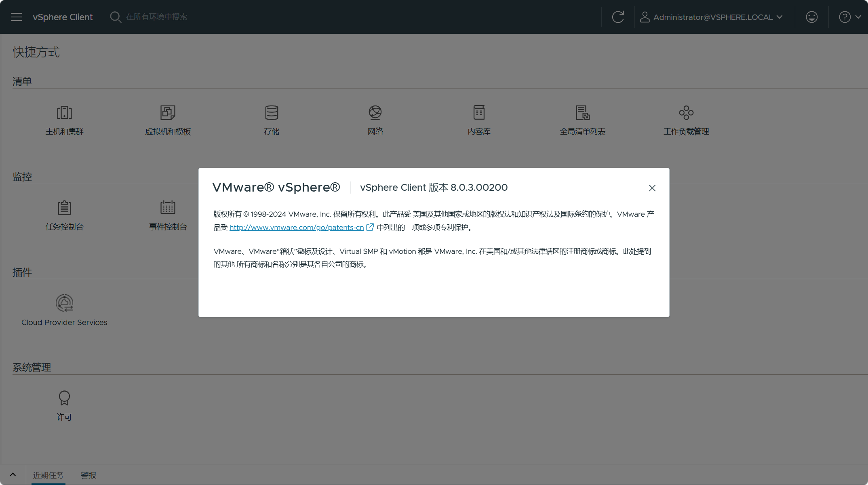Open VMs and Templates shortcut (虚拟机和模板)
This screenshot has width=868, height=485.
(x=168, y=120)
